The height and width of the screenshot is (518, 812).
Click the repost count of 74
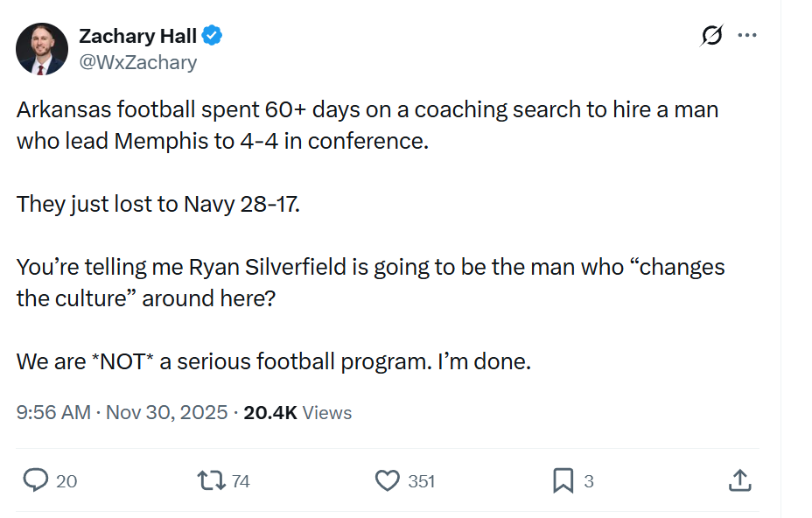pos(241,481)
